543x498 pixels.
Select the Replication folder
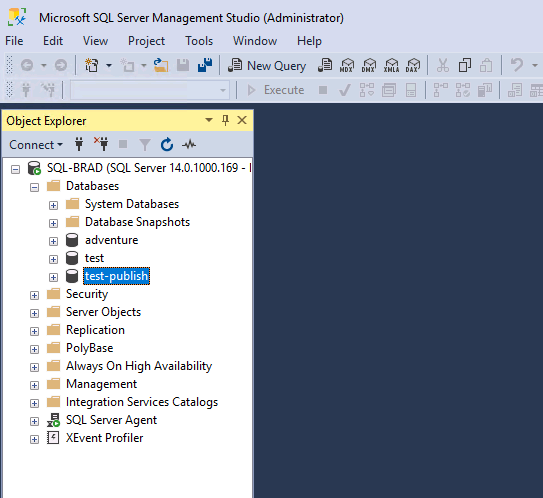click(x=95, y=330)
